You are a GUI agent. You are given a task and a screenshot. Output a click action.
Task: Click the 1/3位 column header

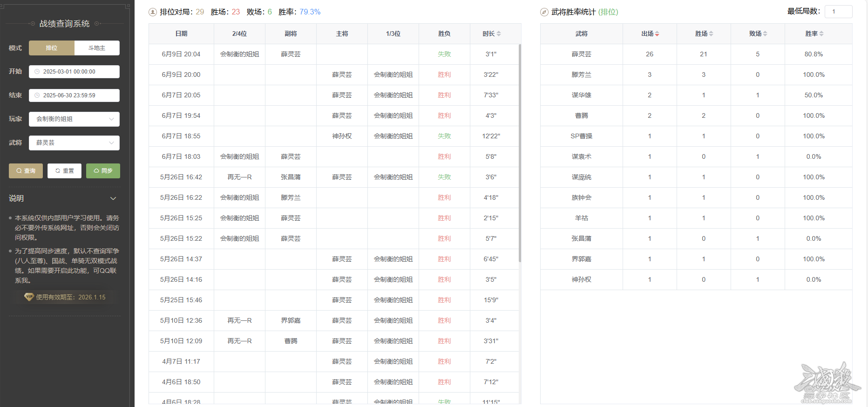click(x=393, y=34)
